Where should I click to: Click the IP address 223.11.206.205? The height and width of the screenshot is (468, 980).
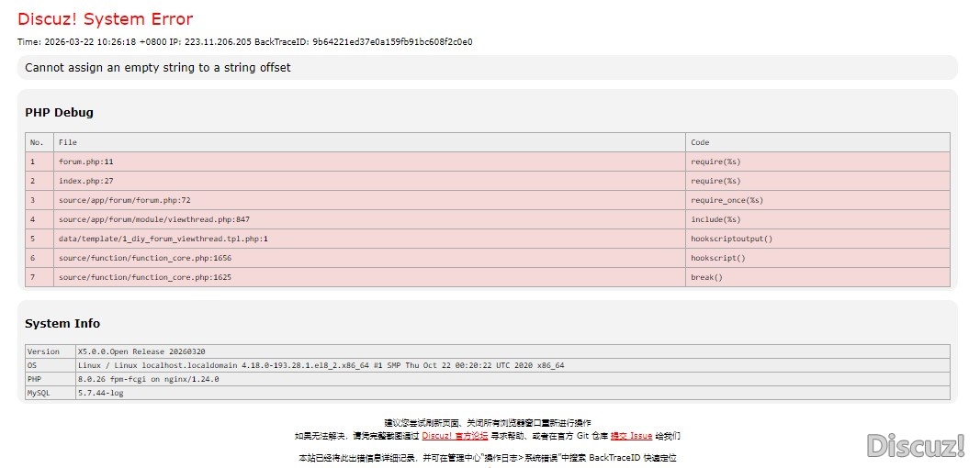pyautogui.click(x=218, y=42)
